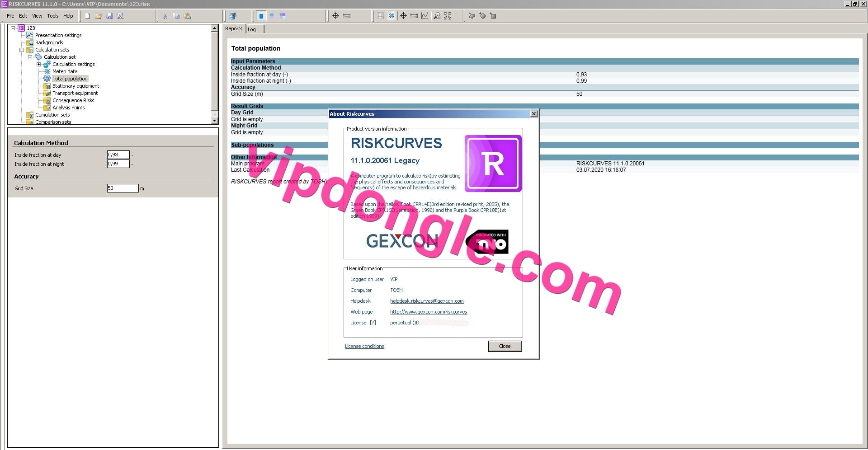
Task: Click the table grid toolbar icon
Action: (381, 16)
